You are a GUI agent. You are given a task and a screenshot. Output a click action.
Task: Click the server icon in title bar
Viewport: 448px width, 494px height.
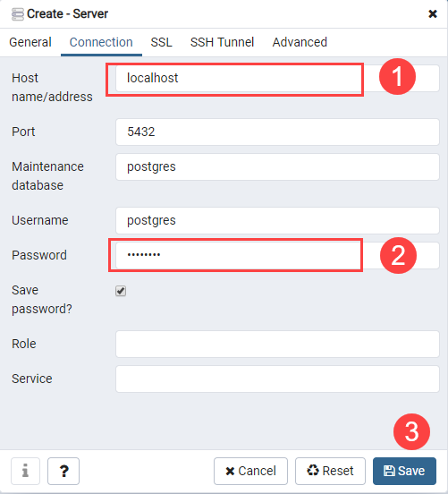[18, 14]
